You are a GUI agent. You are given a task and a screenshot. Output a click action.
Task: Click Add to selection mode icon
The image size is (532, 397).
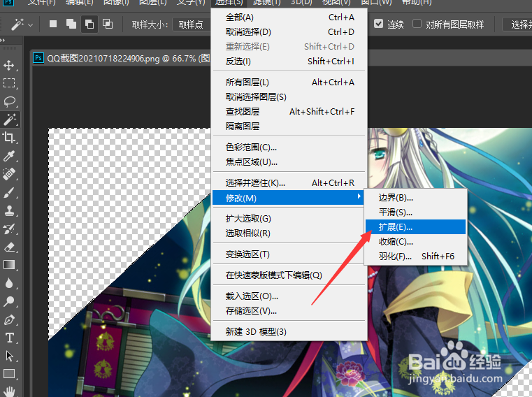pyautogui.click(x=71, y=24)
